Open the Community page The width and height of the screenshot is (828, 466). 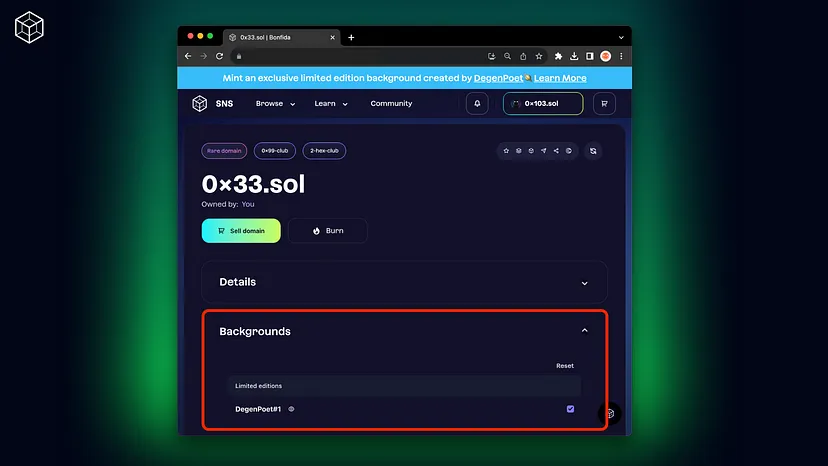pos(391,104)
